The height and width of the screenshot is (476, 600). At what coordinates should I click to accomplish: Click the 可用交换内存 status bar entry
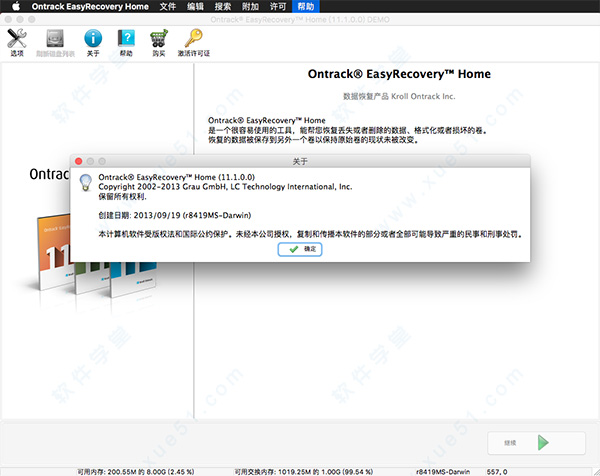click(303, 472)
